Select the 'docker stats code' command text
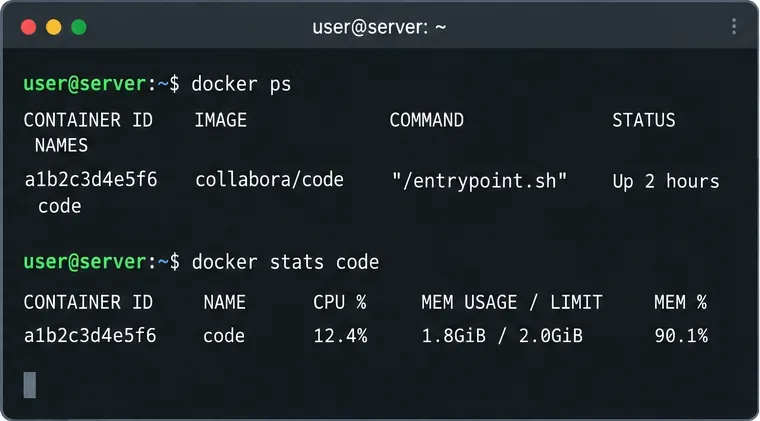Viewport: 760px width, 421px height. [x=285, y=262]
